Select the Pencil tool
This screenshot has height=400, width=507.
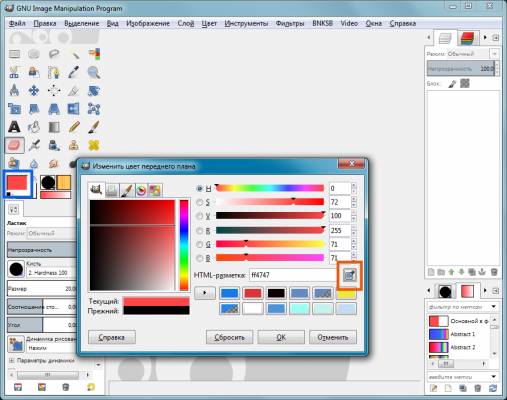point(74,127)
